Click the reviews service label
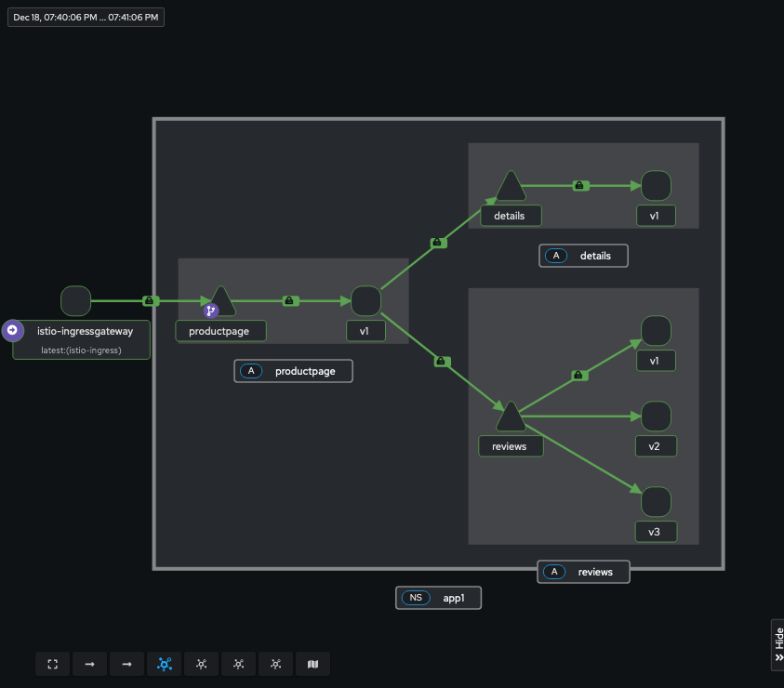Image resolution: width=784 pixels, height=688 pixels. [511, 446]
